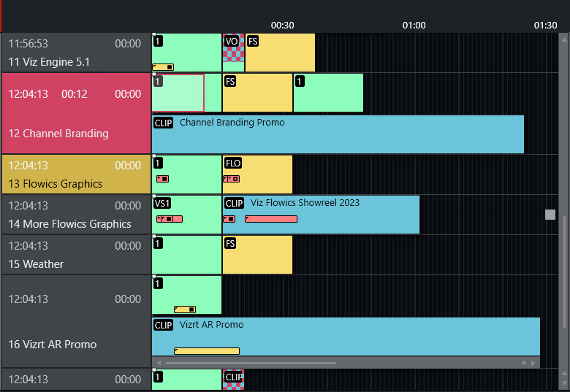Click the checkered CLIP item in the bottom row
The height and width of the screenshot is (392, 570).
[x=233, y=379]
